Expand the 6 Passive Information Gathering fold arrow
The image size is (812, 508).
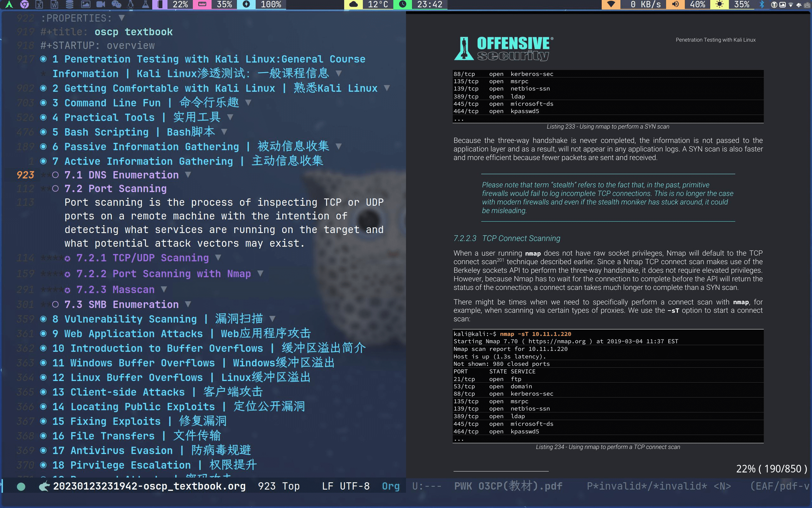click(338, 146)
